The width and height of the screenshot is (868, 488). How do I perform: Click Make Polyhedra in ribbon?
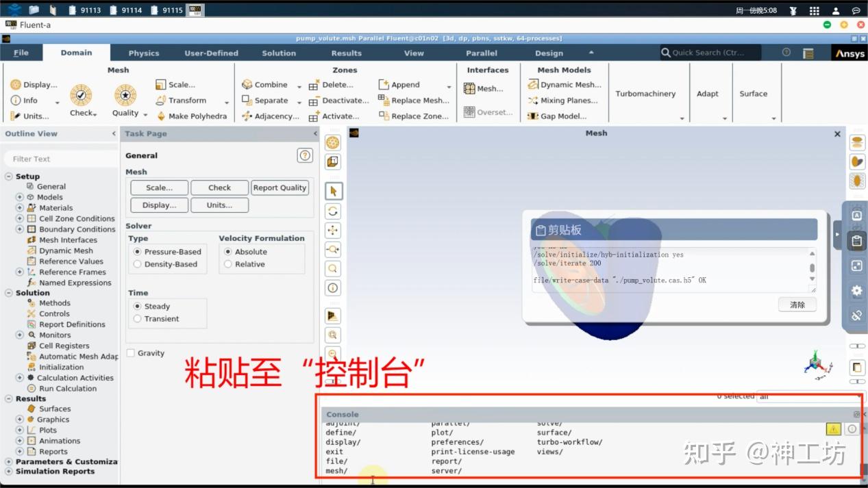click(x=191, y=116)
